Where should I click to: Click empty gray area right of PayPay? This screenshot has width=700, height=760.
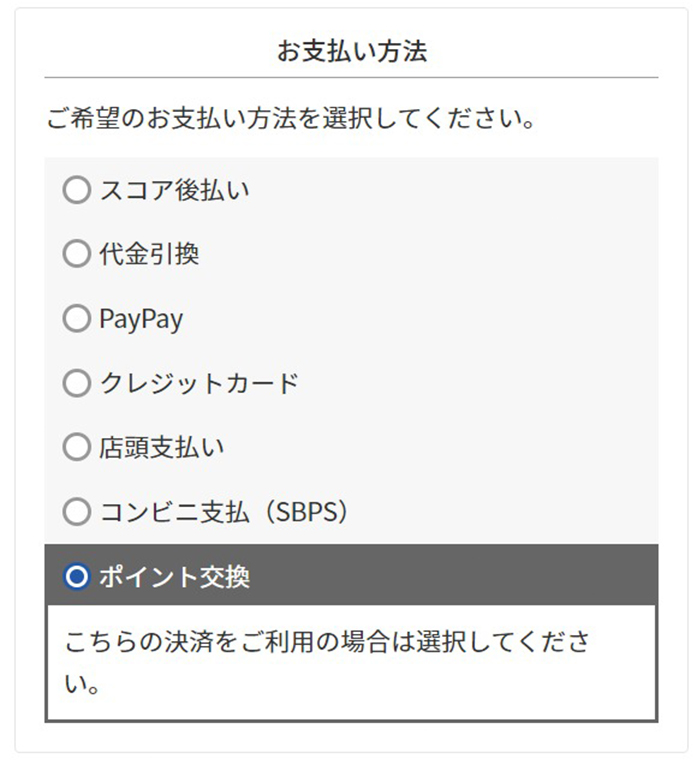(x=420, y=319)
